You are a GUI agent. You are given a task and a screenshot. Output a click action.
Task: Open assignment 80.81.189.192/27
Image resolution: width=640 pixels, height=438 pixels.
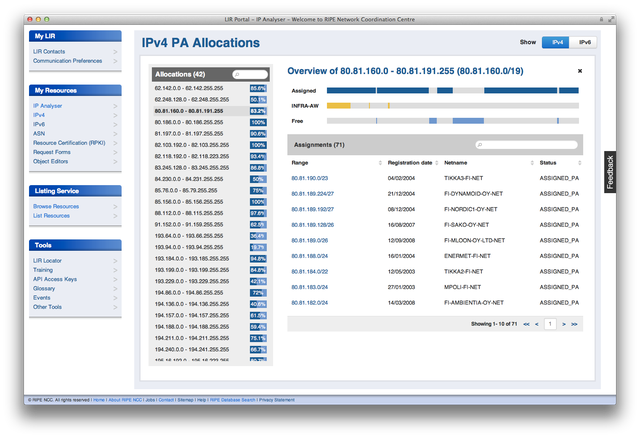312,209
